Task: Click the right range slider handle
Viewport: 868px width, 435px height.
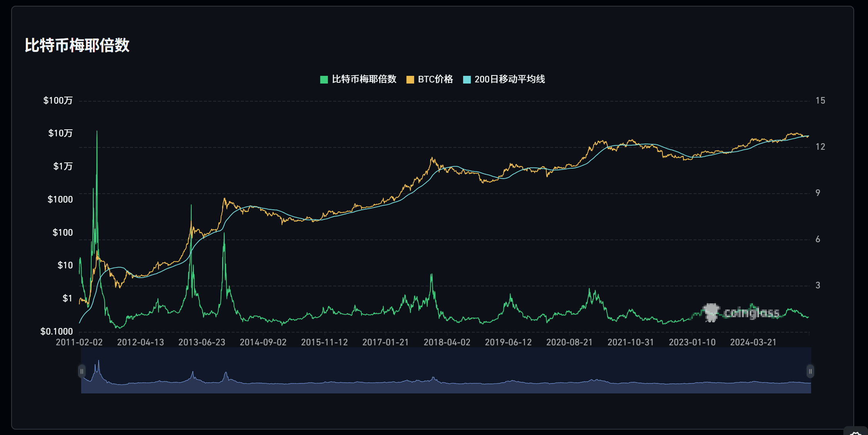Action: [x=810, y=371]
